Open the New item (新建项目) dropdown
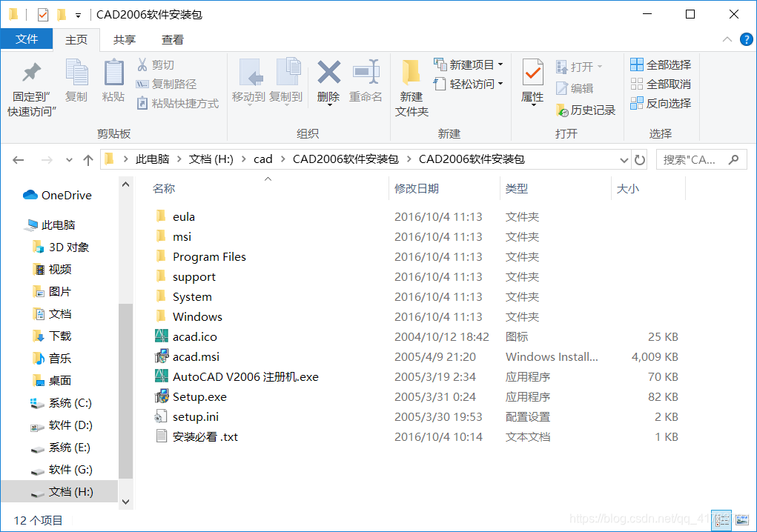The width and height of the screenshot is (757, 532). pyautogui.click(x=500, y=64)
